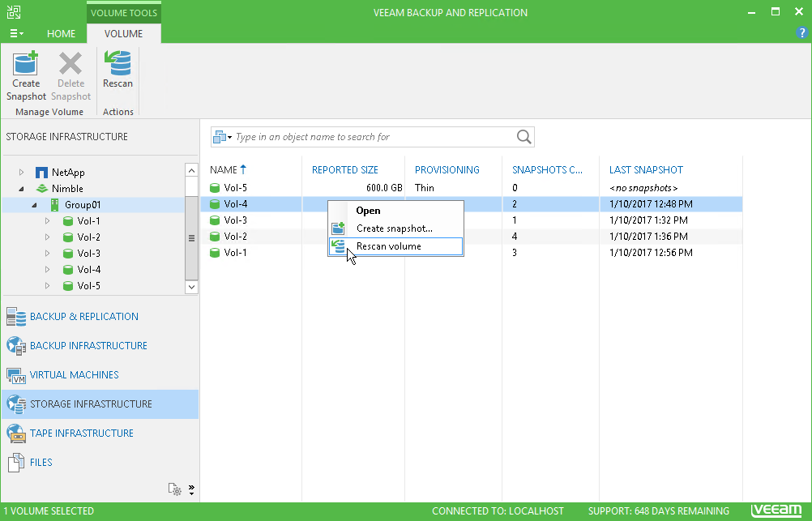812x521 pixels.
Task: Select the VOLUME ribbon tab
Action: (123, 34)
